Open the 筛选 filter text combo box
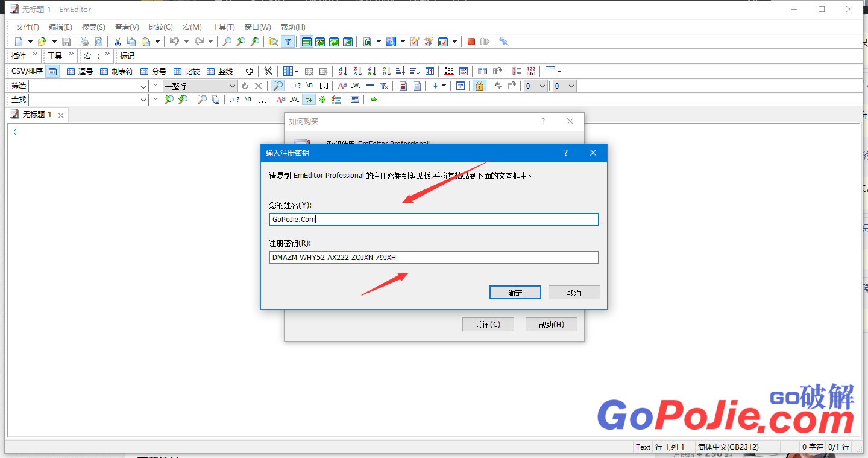 click(x=88, y=86)
